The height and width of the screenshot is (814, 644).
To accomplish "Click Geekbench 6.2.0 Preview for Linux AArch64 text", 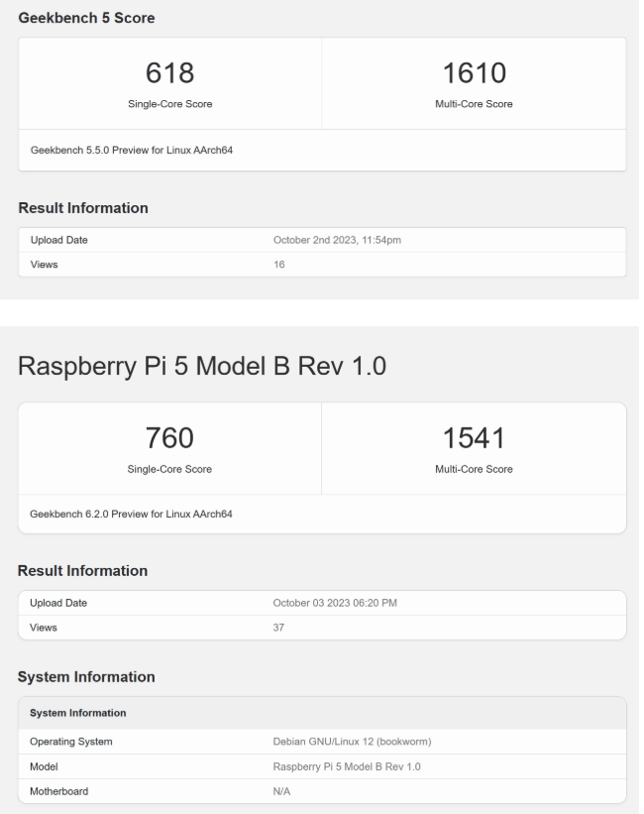I will (x=131, y=514).
